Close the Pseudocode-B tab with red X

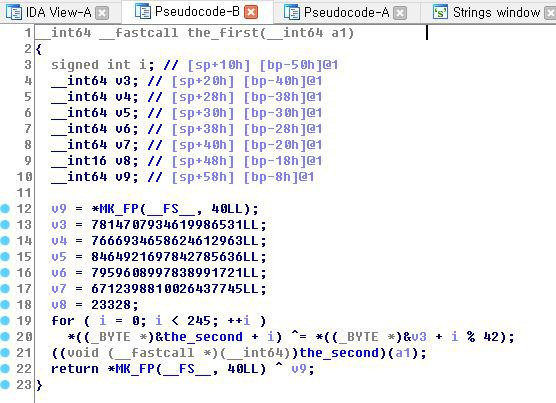click(x=251, y=12)
